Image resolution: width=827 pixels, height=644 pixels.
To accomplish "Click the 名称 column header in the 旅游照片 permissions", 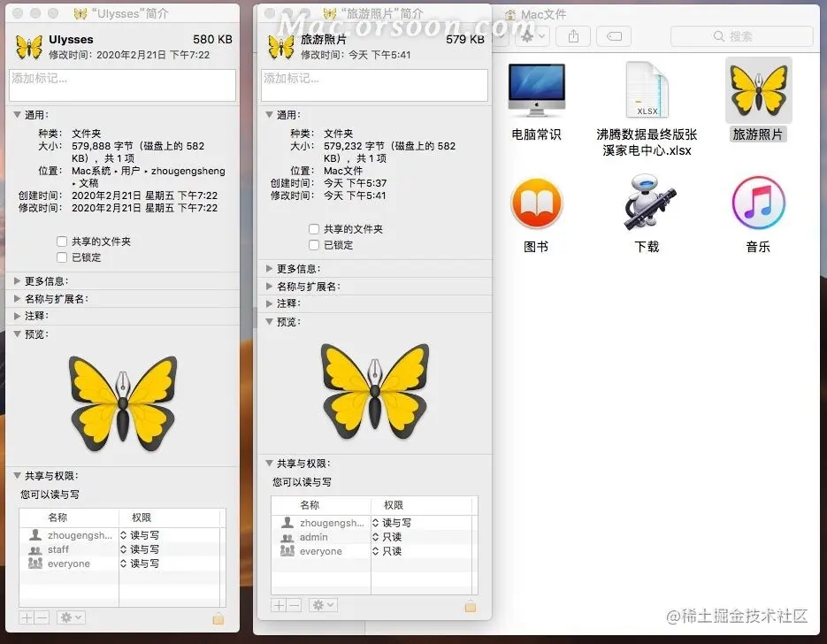I will point(310,505).
